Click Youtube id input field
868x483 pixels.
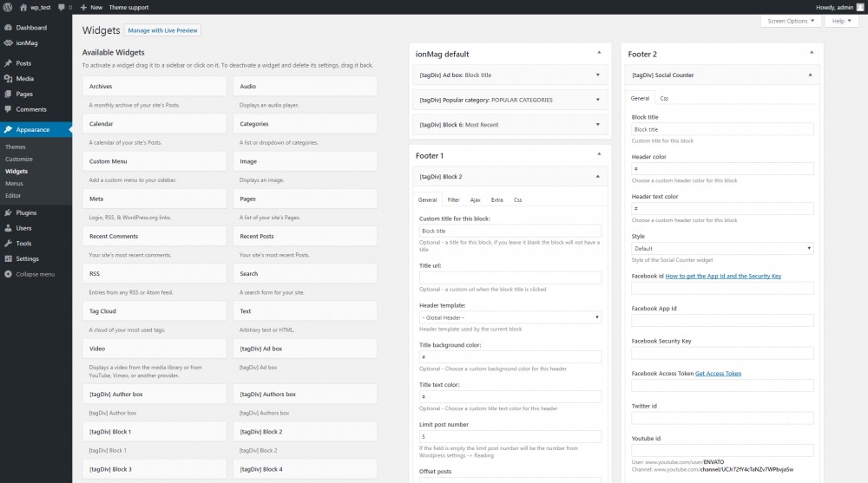[x=722, y=450]
